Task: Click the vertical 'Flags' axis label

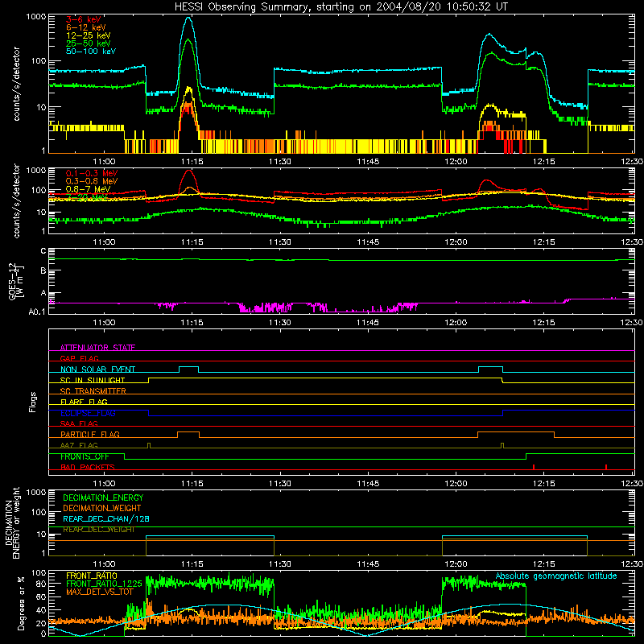Action: pyautogui.click(x=32, y=402)
